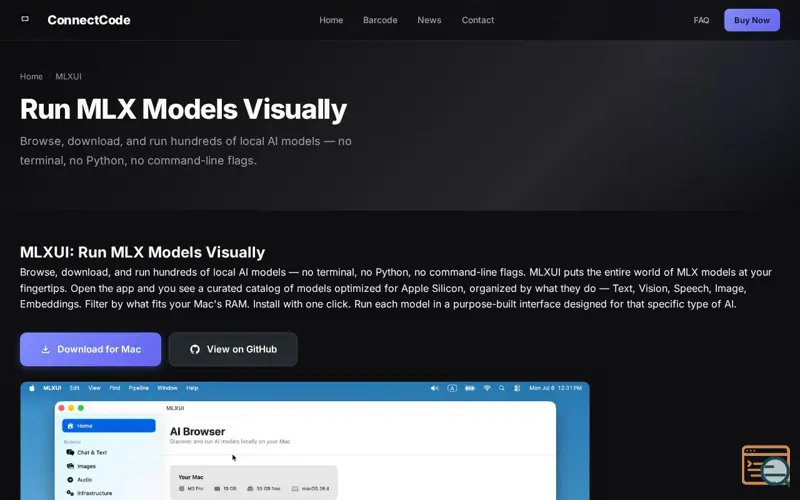Click the GitHub octocat icon
Screen dimensions: 800x500
pos(195,349)
